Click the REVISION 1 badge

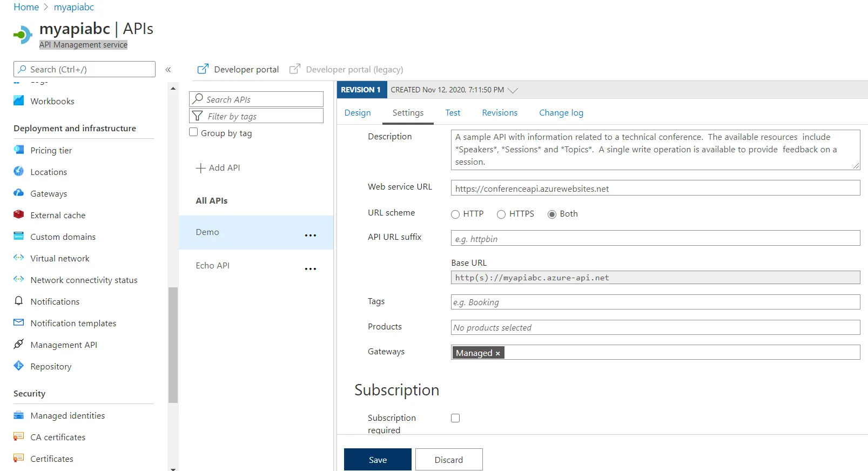click(x=362, y=90)
